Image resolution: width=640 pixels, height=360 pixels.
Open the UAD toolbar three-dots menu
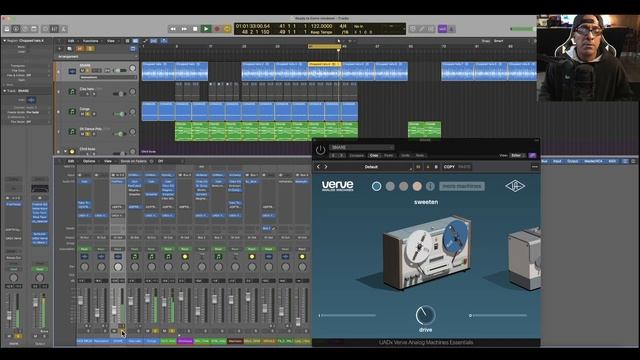pos(534,167)
